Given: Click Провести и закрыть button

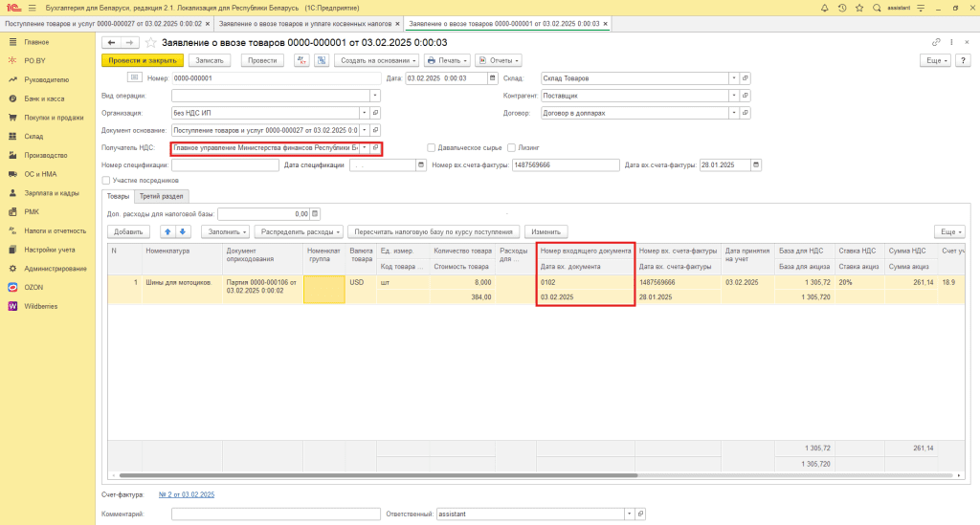Looking at the screenshot, I should coord(143,60).
